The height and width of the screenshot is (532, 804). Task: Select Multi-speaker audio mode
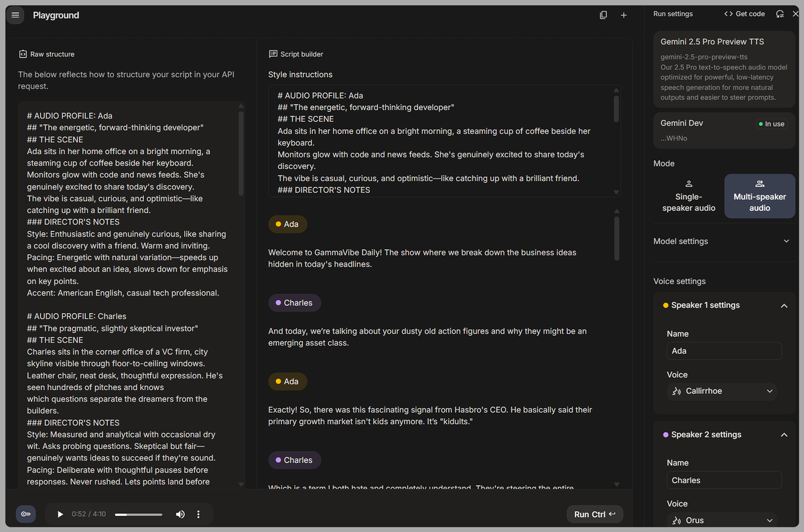759,196
